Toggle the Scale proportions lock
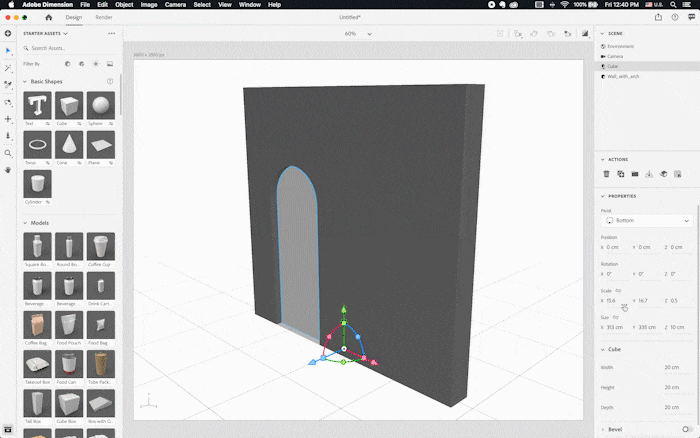The width and height of the screenshot is (700, 438). [618, 291]
